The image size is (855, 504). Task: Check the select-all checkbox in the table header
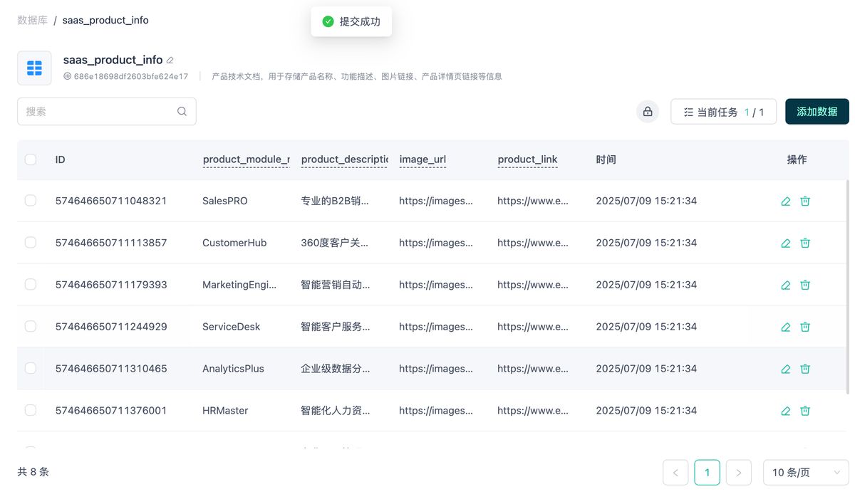point(31,159)
